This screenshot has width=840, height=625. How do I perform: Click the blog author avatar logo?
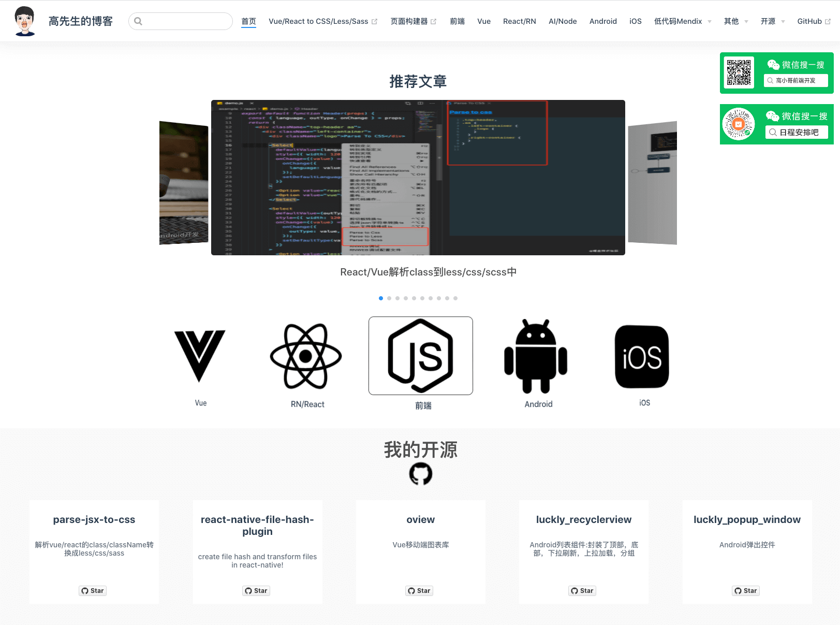tap(25, 21)
